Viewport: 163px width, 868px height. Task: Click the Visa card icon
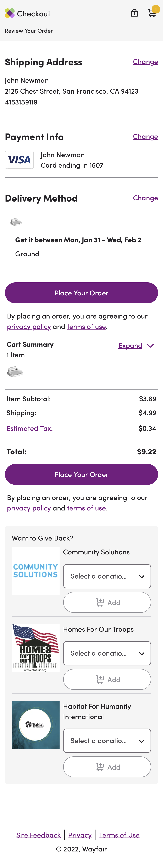pos(19,159)
